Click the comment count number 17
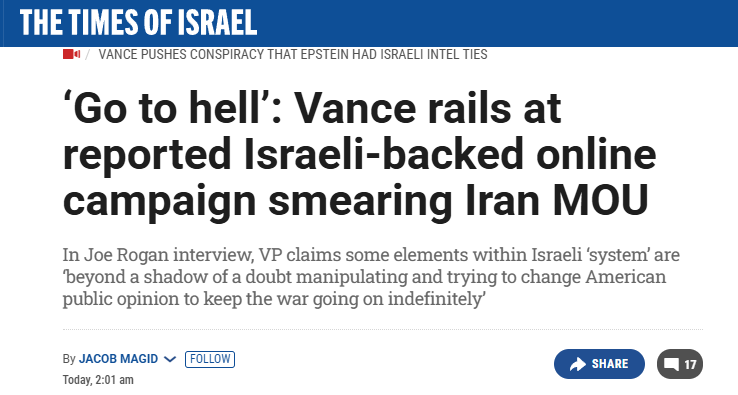The height and width of the screenshot is (395, 738). pos(690,364)
